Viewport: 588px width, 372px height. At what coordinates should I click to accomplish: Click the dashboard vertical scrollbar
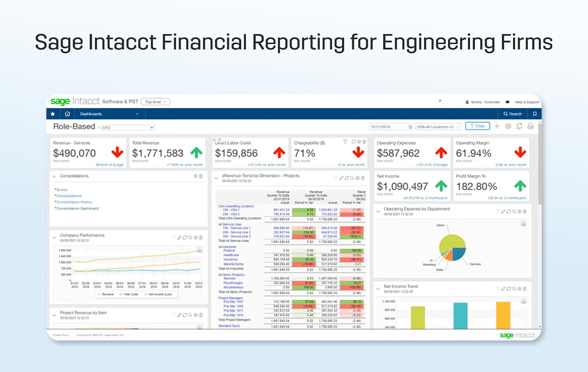[x=540, y=164]
